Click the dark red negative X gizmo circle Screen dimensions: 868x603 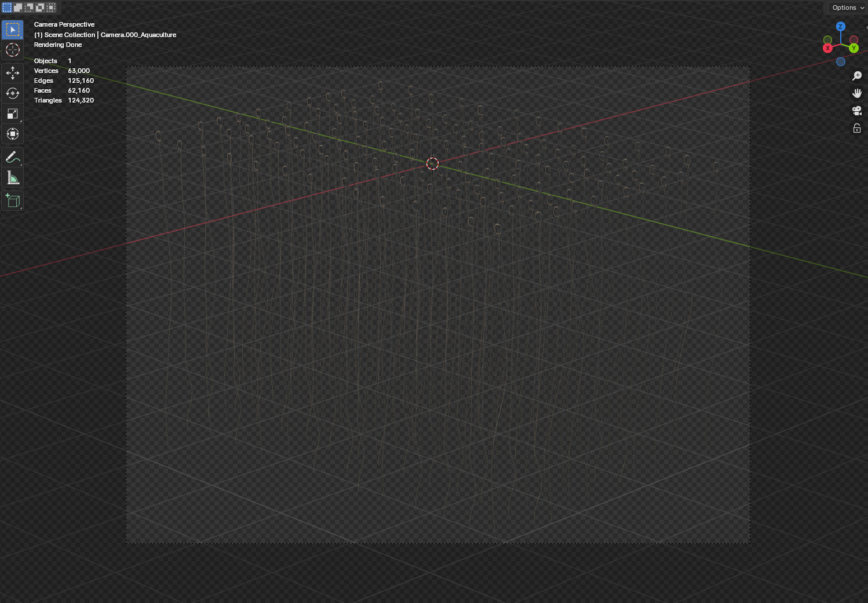(x=854, y=40)
